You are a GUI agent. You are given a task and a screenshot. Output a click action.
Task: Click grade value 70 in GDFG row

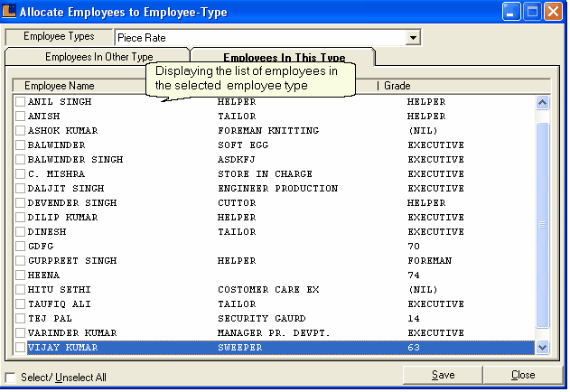(414, 247)
